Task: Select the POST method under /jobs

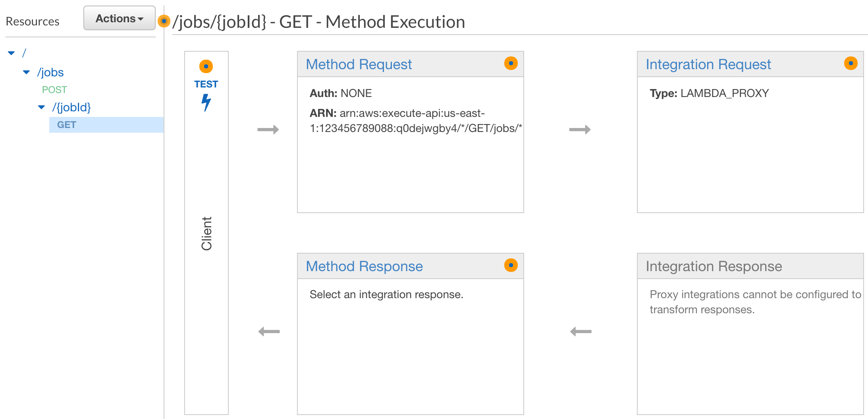Action: tap(54, 90)
